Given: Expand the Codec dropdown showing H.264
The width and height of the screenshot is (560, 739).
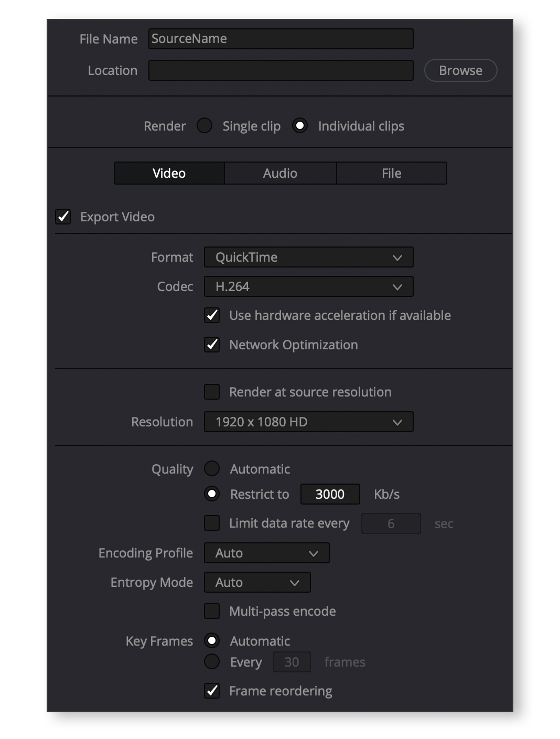Looking at the screenshot, I should tap(308, 286).
